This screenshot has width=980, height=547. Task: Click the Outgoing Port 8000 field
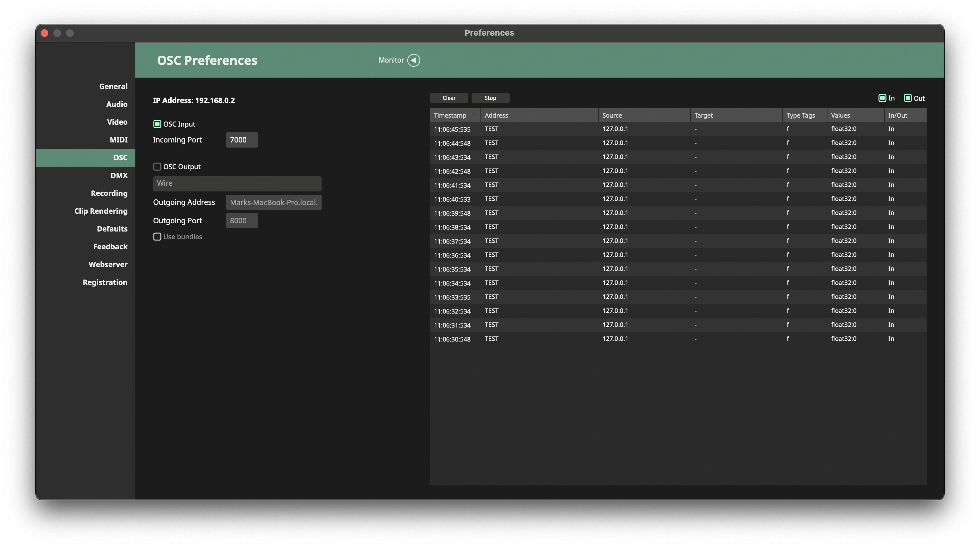point(242,221)
